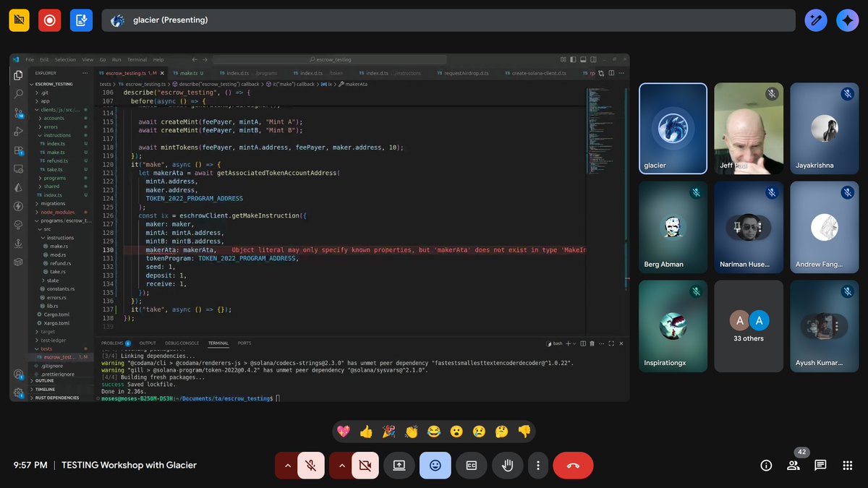Toggle closed captions in Meet
The height and width of the screenshot is (488, 868).
(x=471, y=466)
